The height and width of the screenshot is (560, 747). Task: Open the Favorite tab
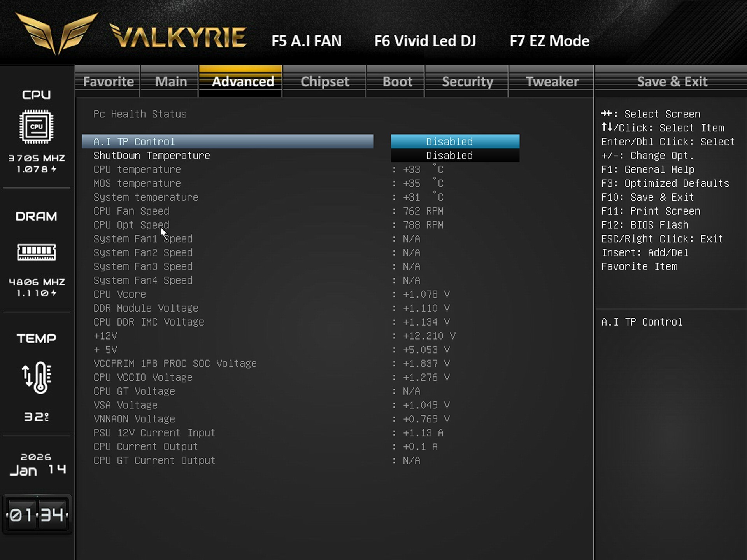click(108, 82)
